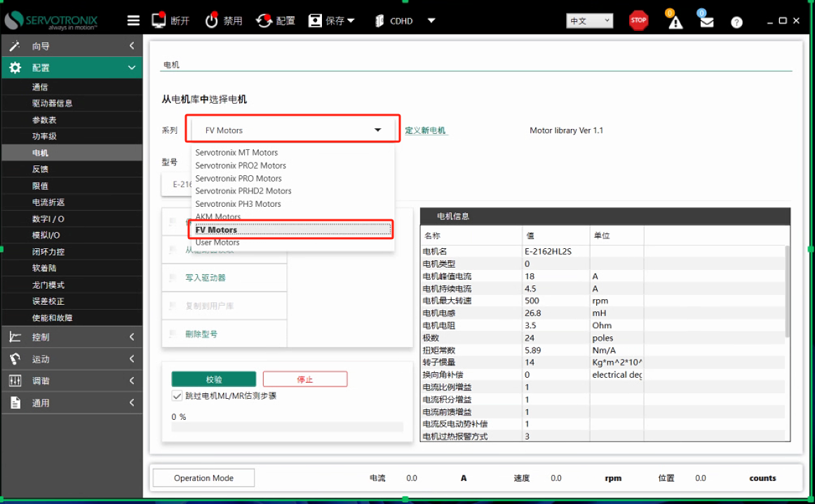Toggle the hamburger menu icon
Viewport: 815px width, 504px height.
[x=133, y=21]
